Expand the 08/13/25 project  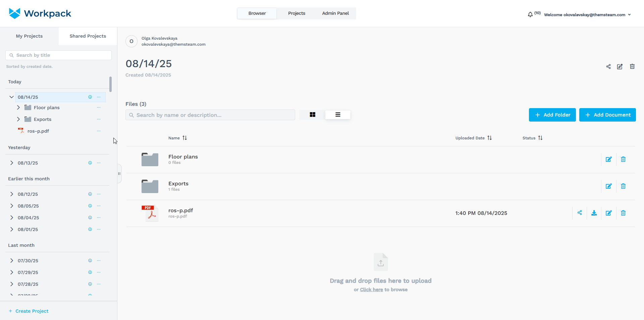[x=12, y=163]
